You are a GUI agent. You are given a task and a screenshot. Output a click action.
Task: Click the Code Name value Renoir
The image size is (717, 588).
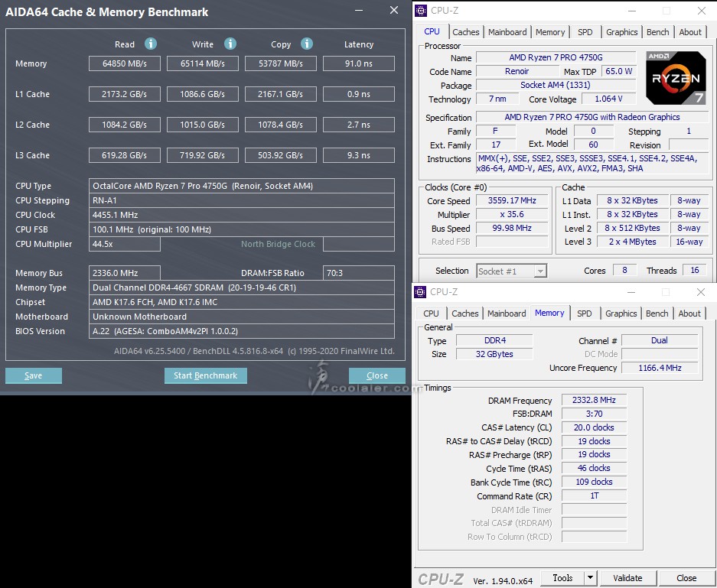point(517,71)
